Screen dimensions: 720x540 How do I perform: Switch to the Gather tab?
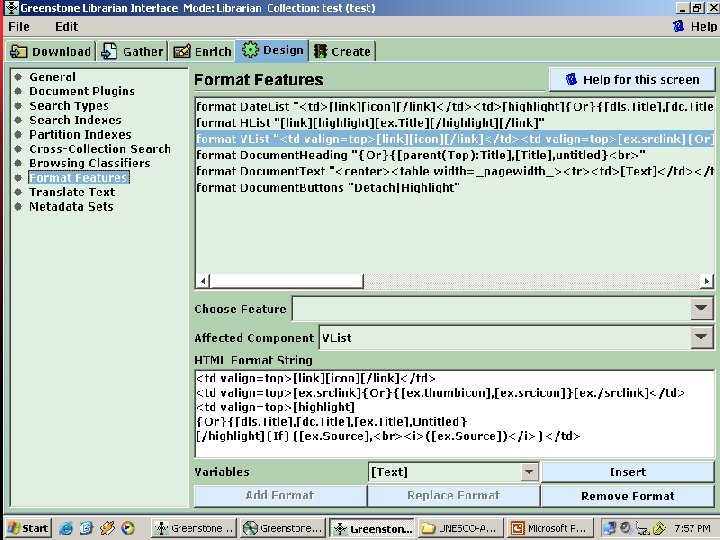point(132,51)
